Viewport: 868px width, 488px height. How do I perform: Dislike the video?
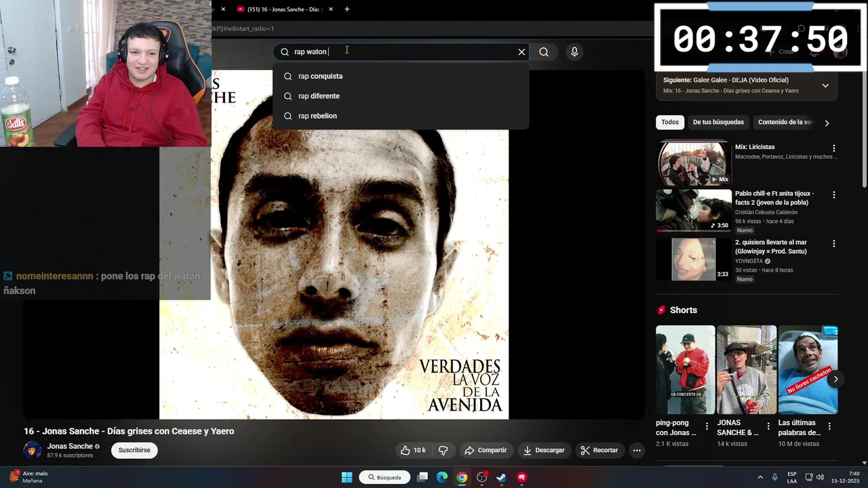443,450
